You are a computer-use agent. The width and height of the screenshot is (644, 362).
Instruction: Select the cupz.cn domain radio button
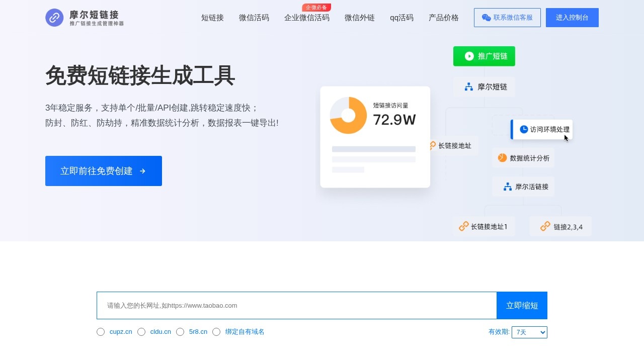point(100,332)
